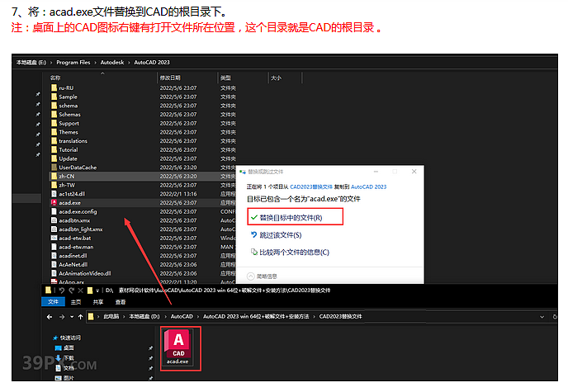Choose 跳过该文件(S) option
This screenshot has height=392, width=568.
(281, 235)
